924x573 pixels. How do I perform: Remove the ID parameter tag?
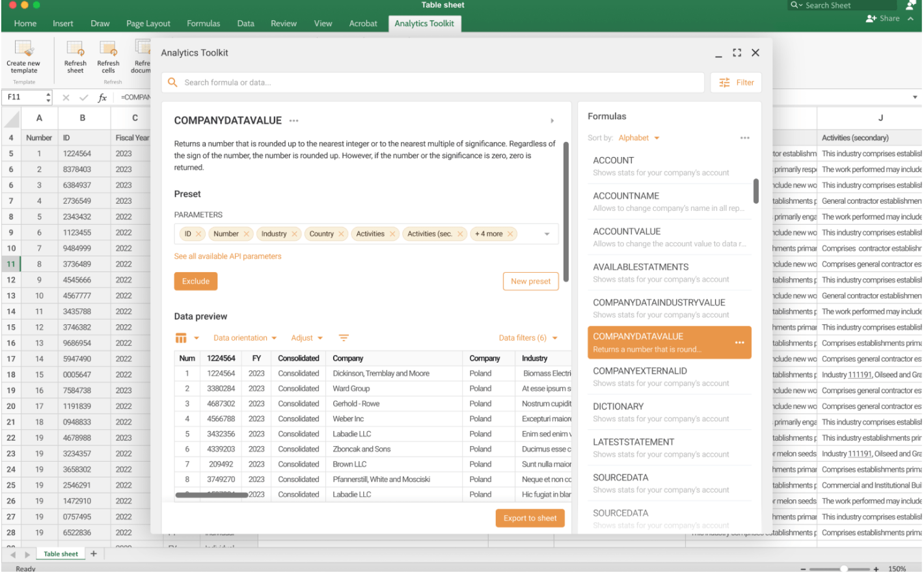(x=198, y=234)
